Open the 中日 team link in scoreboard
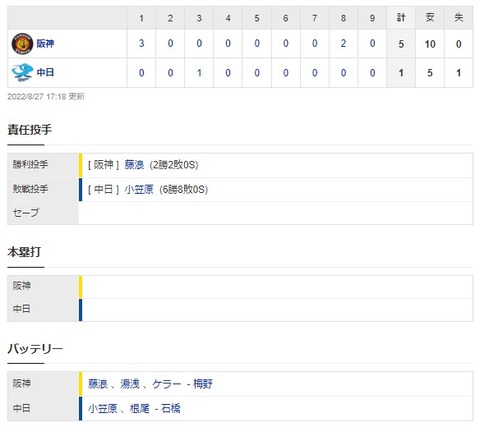This screenshot has height=427, width=480. pos(45,72)
